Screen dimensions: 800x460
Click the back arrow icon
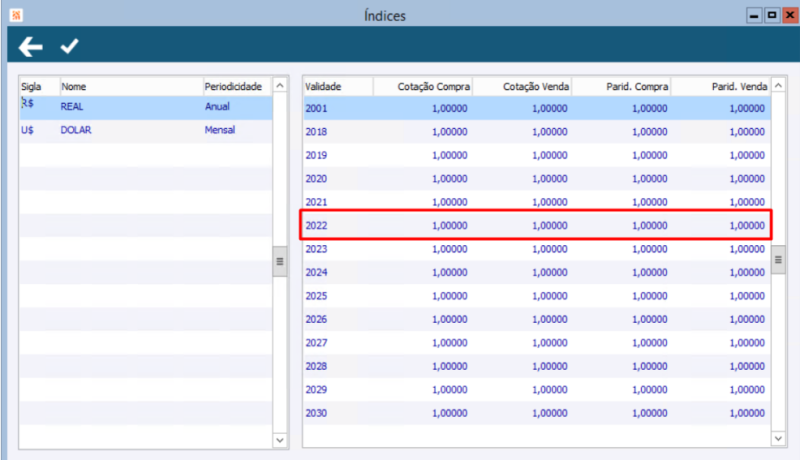(31, 47)
